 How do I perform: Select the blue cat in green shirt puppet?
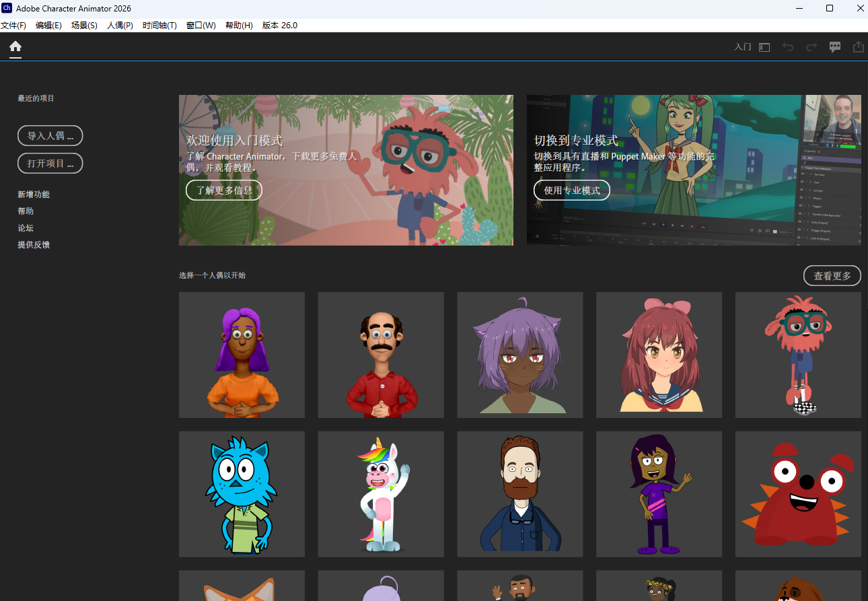[242, 494]
